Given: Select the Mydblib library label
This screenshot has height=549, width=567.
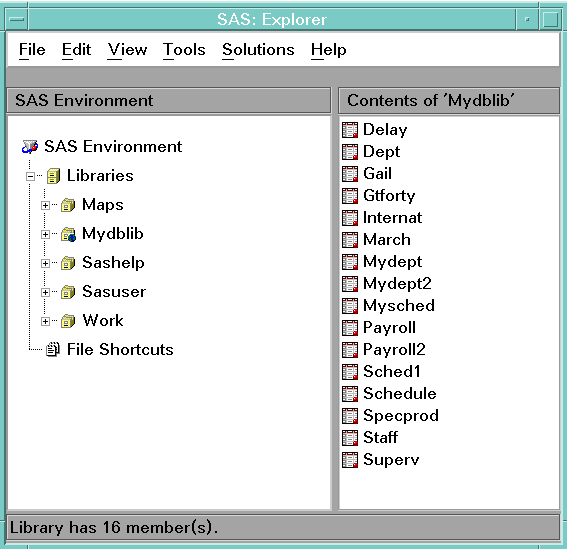Looking at the screenshot, I should coord(113,234).
